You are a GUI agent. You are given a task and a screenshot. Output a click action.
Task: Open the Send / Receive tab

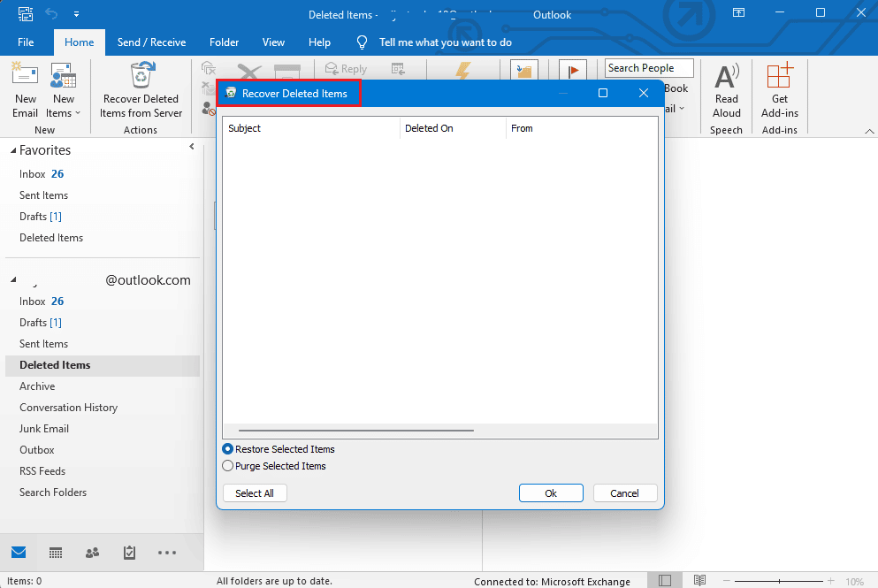coord(151,42)
